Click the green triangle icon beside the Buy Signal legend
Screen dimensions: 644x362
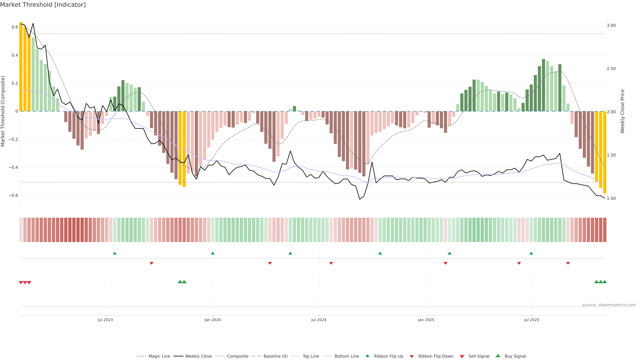[498, 356]
